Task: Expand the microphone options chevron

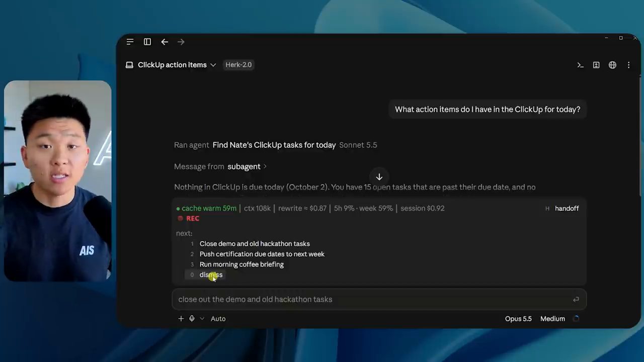Action: point(202,318)
